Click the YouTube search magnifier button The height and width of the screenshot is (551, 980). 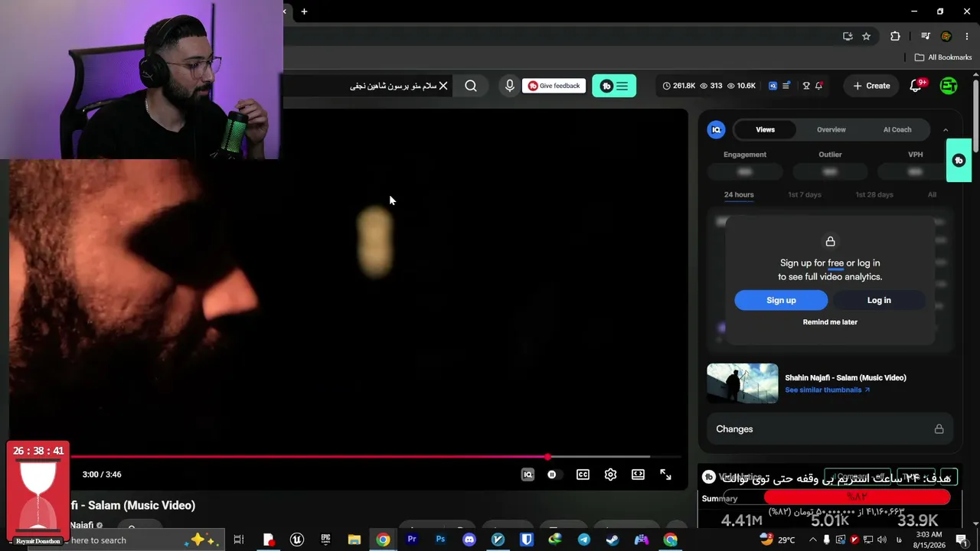tap(471, 86)
